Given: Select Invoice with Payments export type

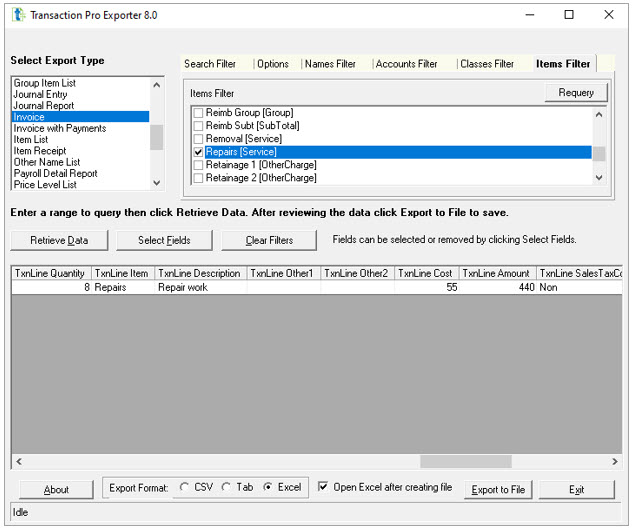Looking at the screenshot, I should (x=80, y=128).
